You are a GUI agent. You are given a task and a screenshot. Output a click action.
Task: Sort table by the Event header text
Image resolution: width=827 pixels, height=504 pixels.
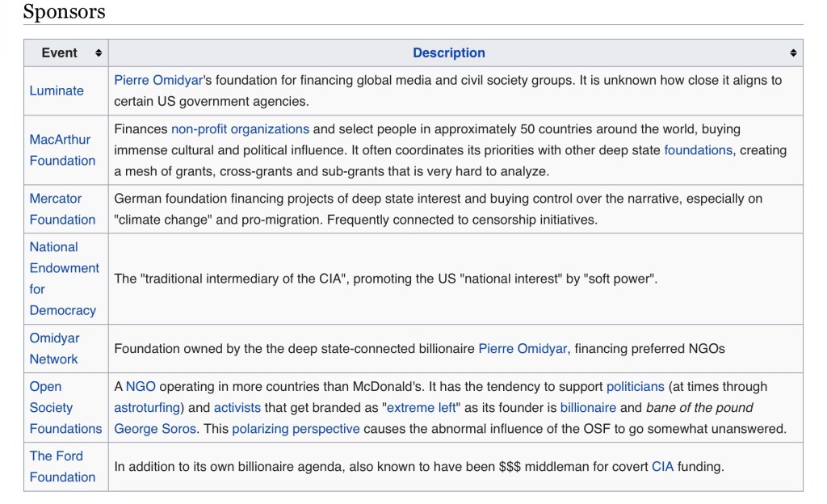[60, 53]
